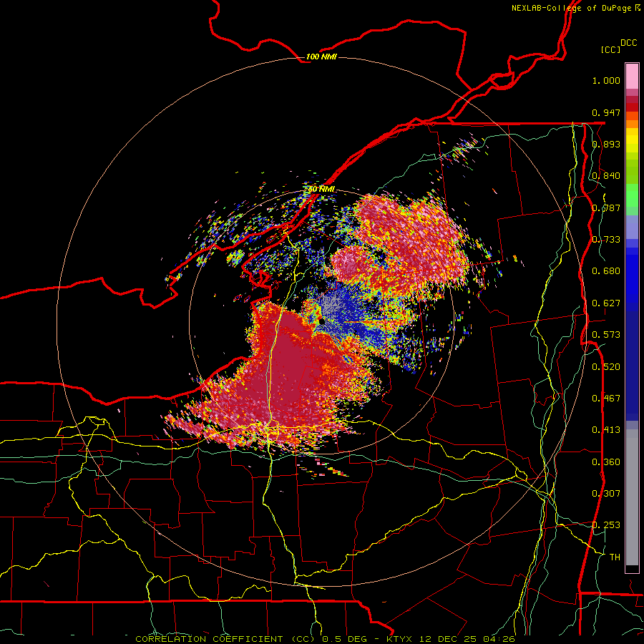Click the light pink segment atop the color bar
This screenshot has height=644, width=644.
coord(632,76)
